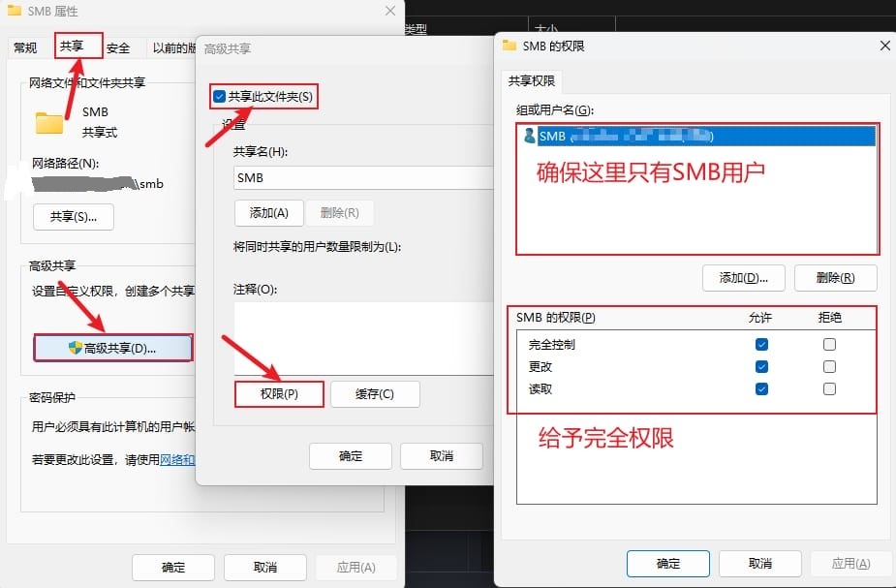
Task: Click the 共享(S)... button
Action: click(x=74, y=217)
